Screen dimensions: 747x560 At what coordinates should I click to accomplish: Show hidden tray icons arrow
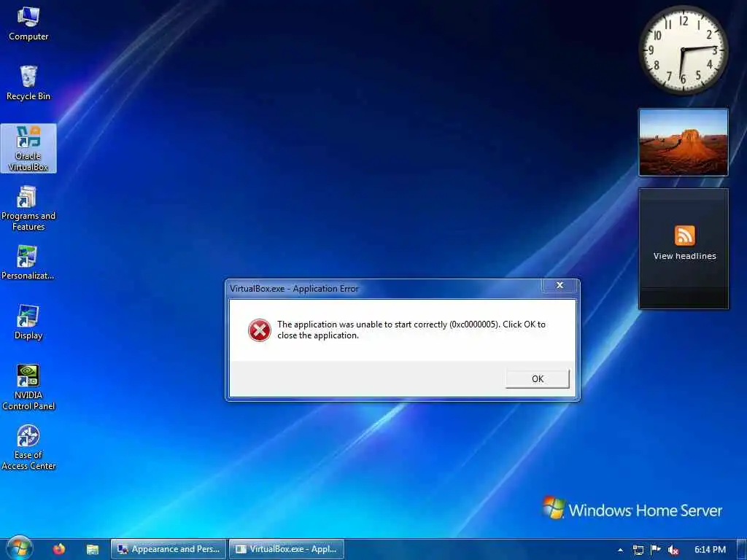point(620,550)
